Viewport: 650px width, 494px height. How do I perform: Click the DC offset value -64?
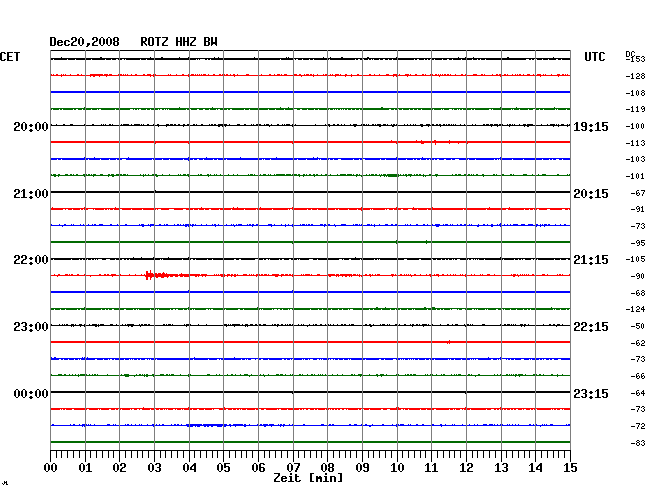click(638, 393)
